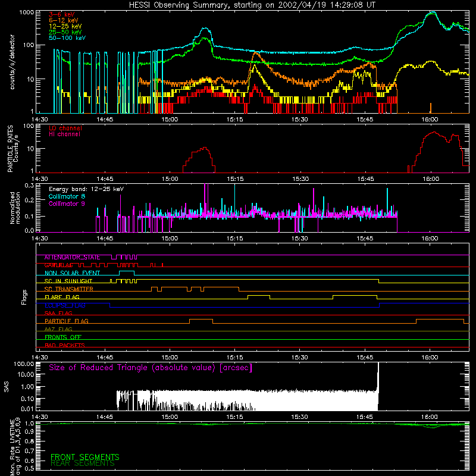Click the FLARE_FLAG label

[62, 297]
